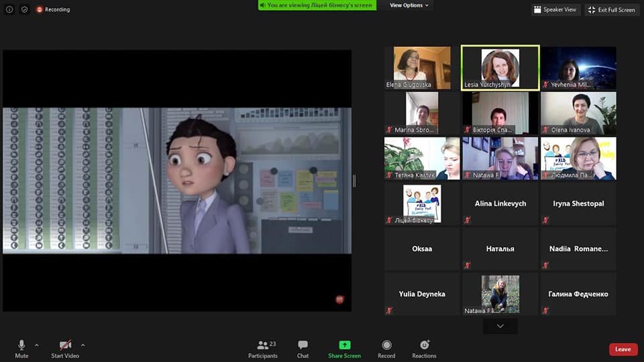This screenshot has height=362, width=644.
Task: Select Olena Ivanova's video tile
Action: pyautogui.click(x=578, y=113)
